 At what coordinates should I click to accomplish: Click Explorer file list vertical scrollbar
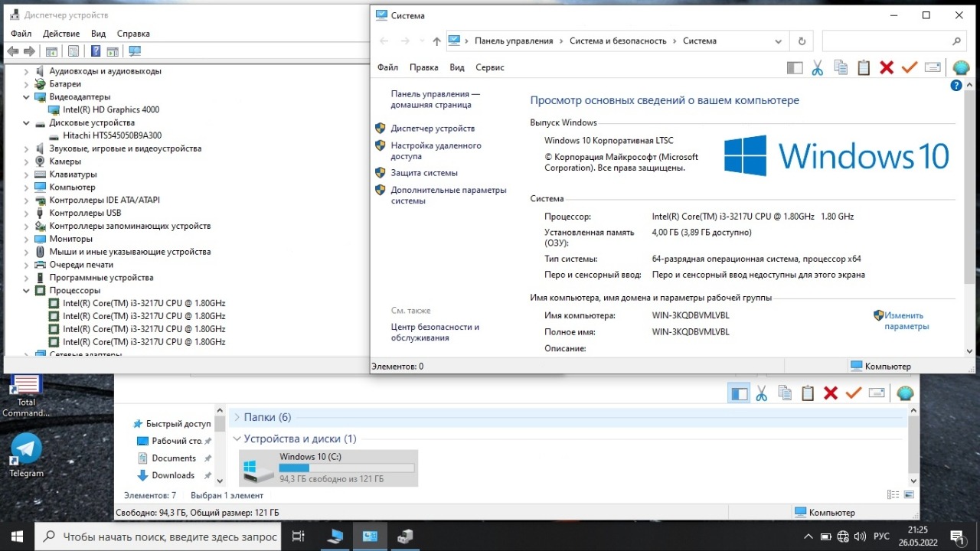click(913, 446)
